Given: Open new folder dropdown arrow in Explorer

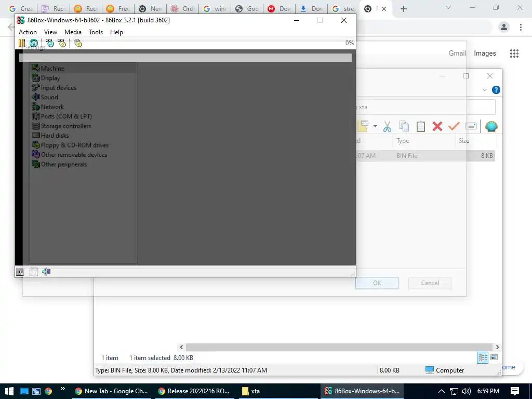Looking at the screenshot, I should 375,126.
